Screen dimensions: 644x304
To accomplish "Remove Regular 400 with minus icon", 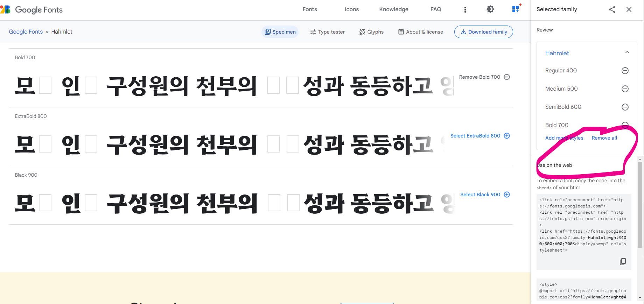I will 625,71.
